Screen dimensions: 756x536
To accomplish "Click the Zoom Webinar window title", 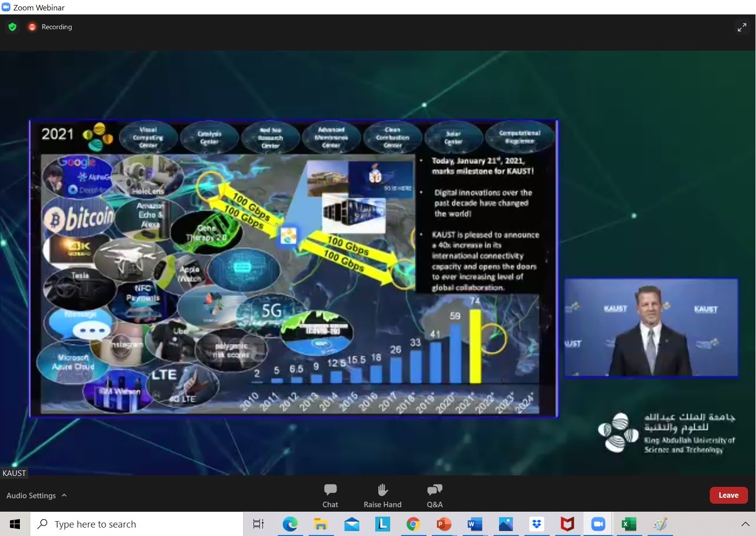I will tap(39, 7).
